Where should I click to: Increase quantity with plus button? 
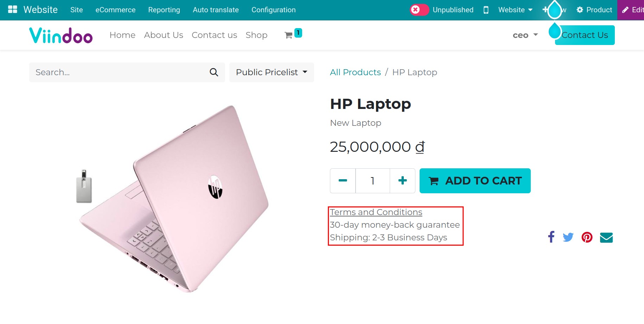tap(402, 181)
